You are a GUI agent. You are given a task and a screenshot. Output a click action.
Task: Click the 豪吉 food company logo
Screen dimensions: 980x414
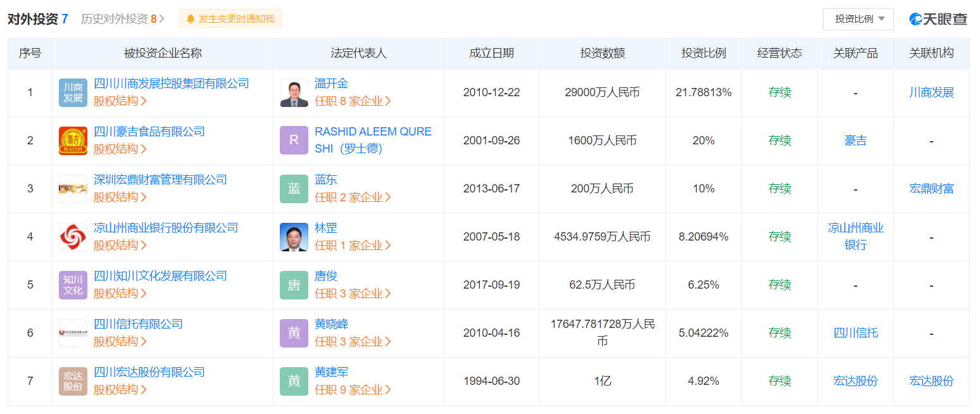(73, 141)
